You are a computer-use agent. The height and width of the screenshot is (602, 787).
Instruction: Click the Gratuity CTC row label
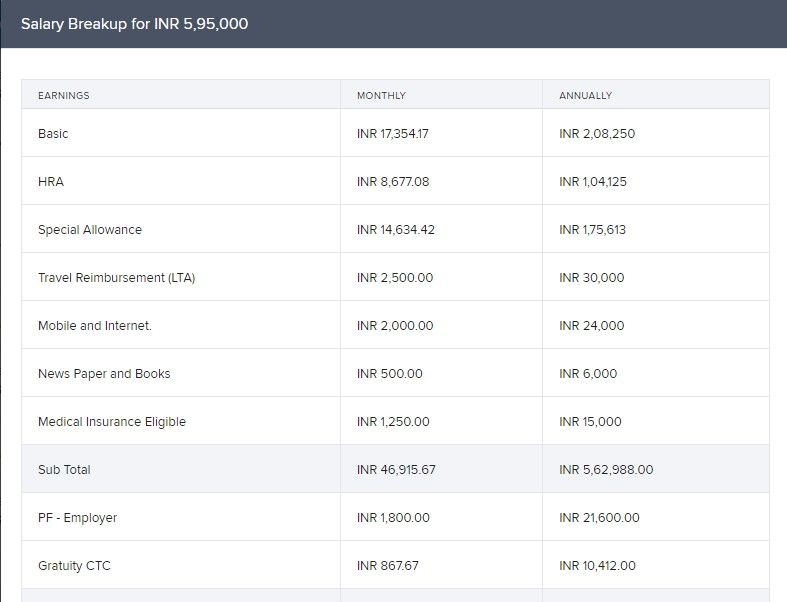(x=74, y=566)
